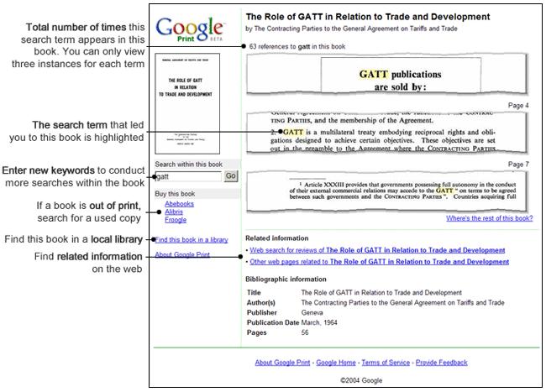Image resolution: width=546 pixels, height=392 pixels.
Task: Click the Page 4 excerpt snippet
Action: pyautogui.click(x=388, y=134)
